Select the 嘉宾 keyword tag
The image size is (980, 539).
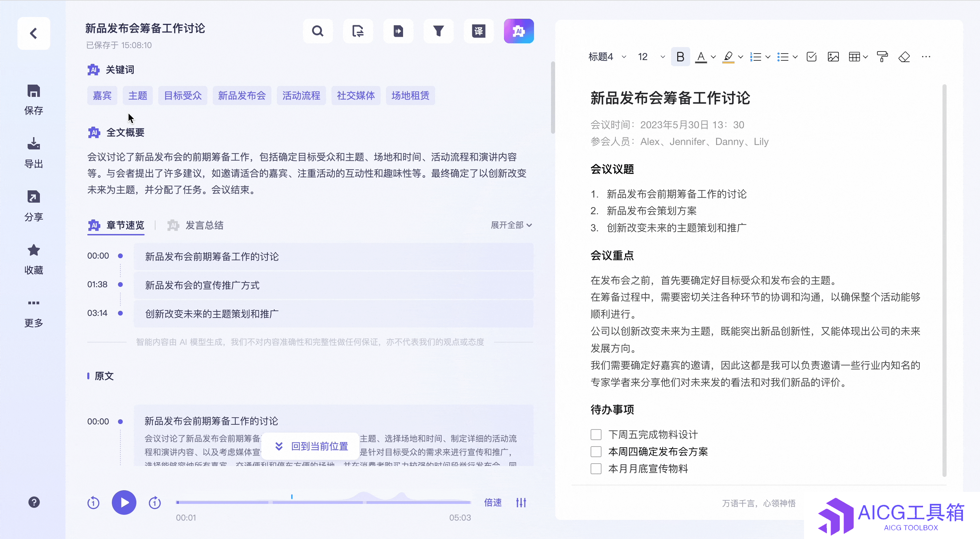pyautogui.click(x=102, y=95)
